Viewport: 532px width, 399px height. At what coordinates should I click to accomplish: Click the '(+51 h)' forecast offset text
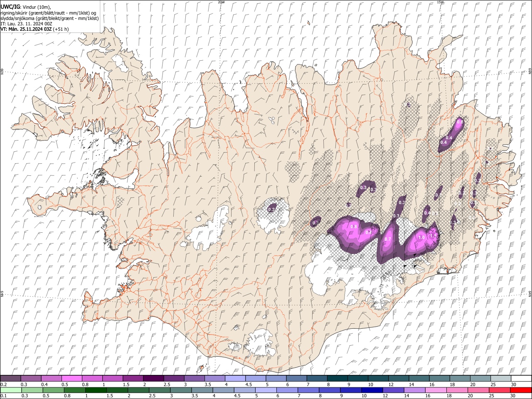(61, 29)
